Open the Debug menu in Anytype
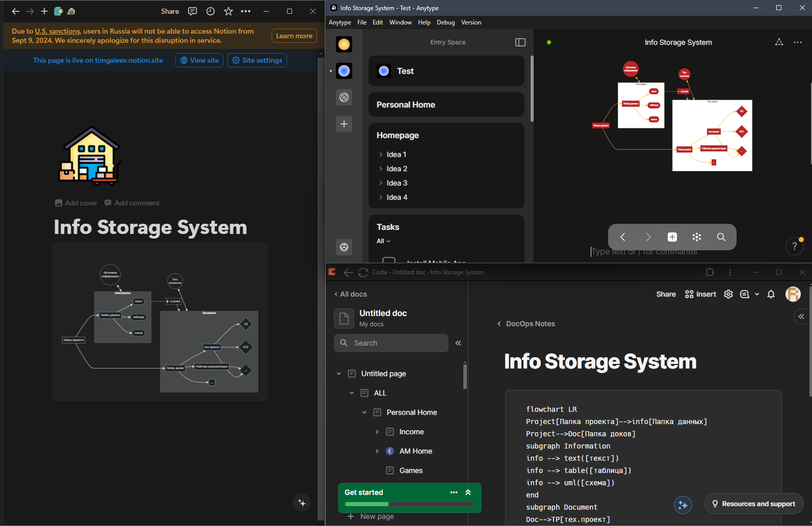The image size is (812, 526). (446, 22)
